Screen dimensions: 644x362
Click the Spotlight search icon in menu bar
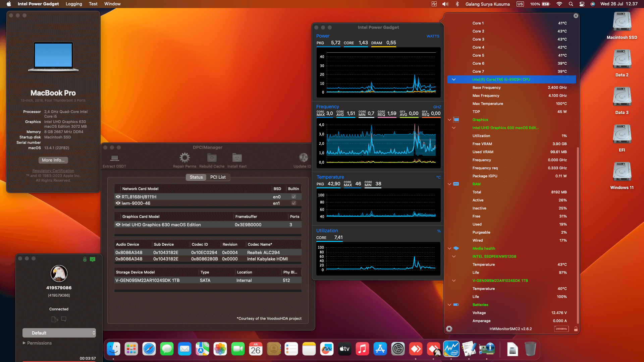coord(571,4)
